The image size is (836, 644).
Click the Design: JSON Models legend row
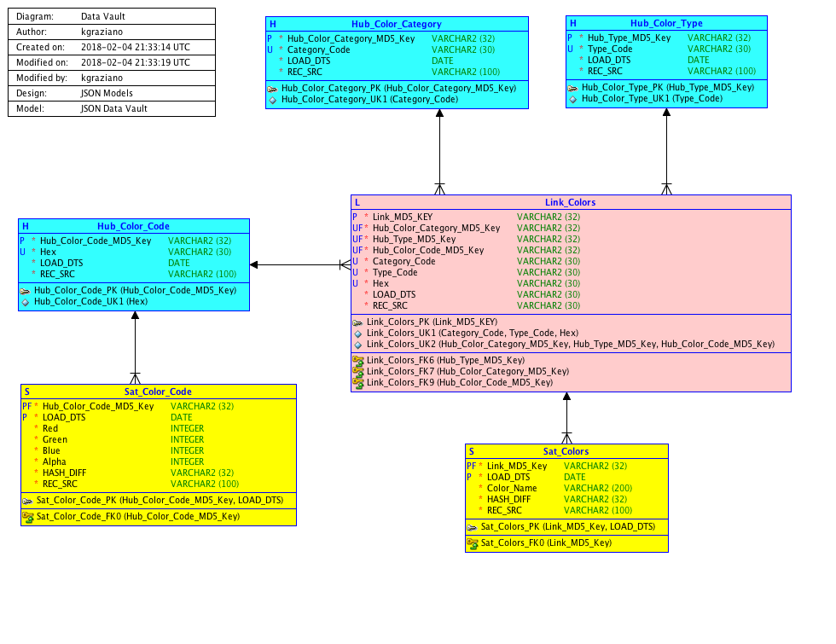pos(112,93)
